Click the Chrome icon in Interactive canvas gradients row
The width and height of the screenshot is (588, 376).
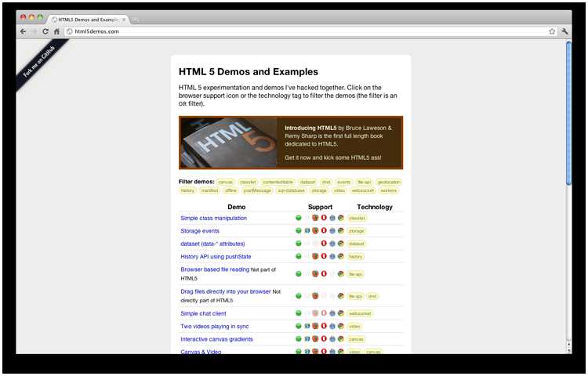[341, 339]
